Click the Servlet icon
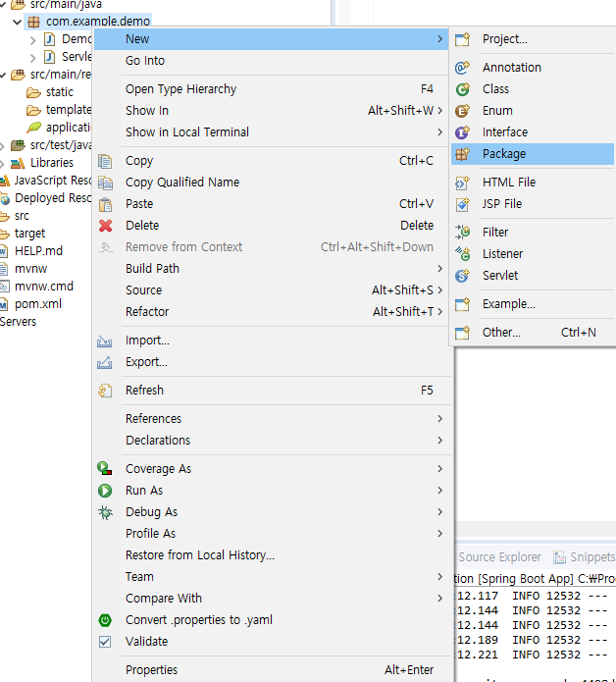The image size is (616, 682). (462, 276)
